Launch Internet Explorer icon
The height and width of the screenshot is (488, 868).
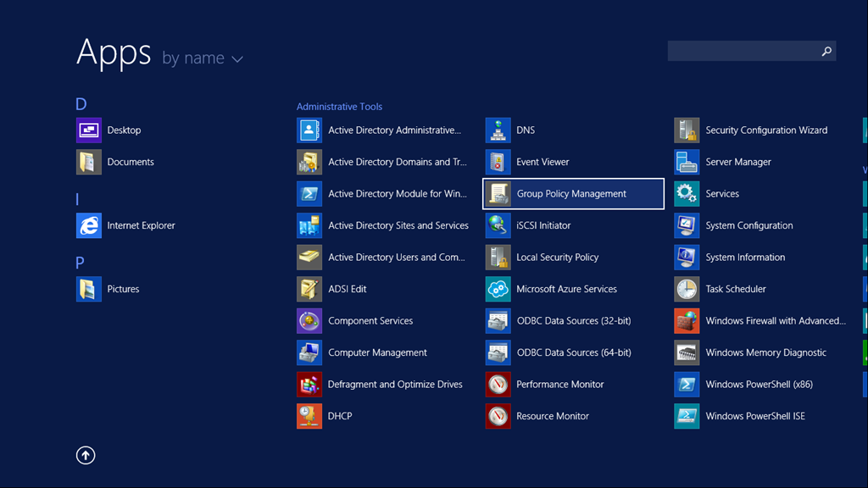click(x=88, y=225)
